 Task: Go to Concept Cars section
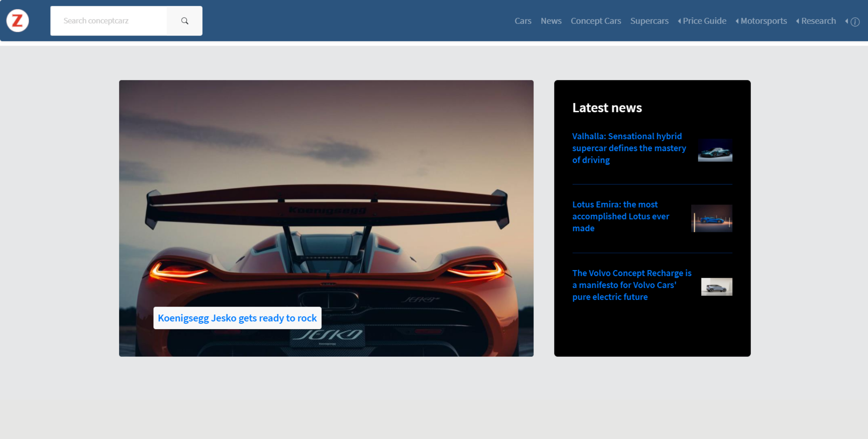pyautogui.click(x=596, y=21)
